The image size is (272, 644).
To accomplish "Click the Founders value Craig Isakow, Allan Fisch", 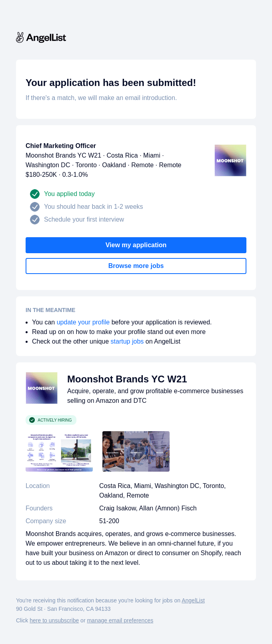I will (148, 508).
